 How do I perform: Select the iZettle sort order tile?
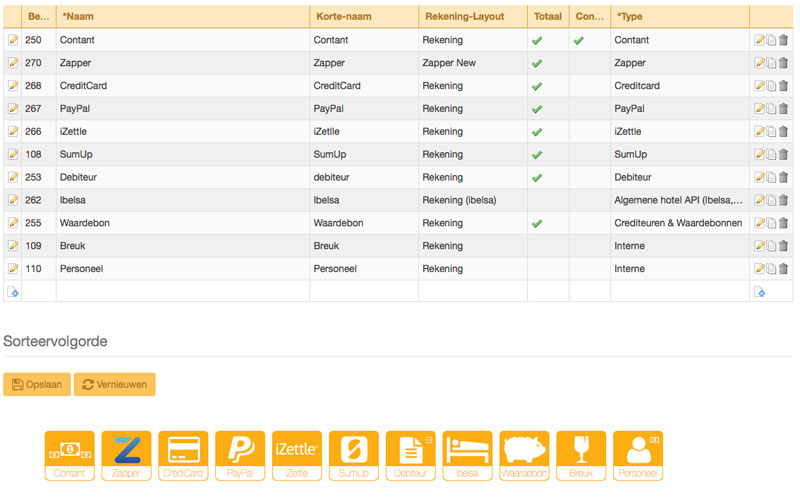coord(297,455)
